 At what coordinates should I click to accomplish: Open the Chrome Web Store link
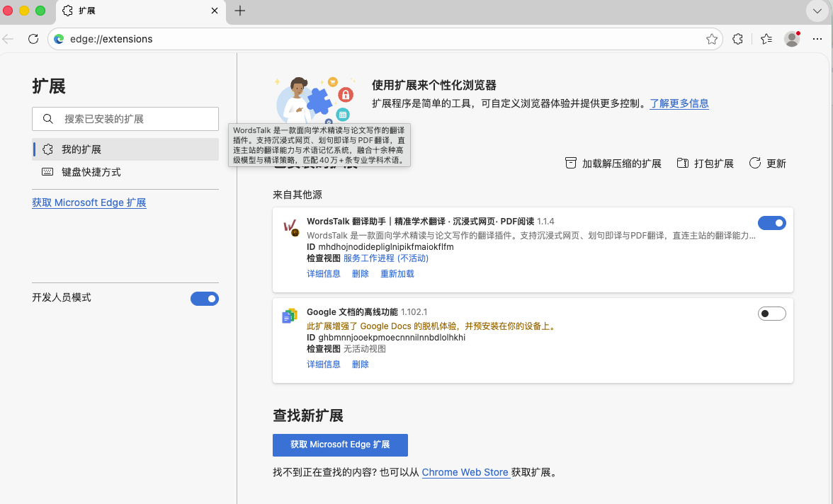(465, 473)
